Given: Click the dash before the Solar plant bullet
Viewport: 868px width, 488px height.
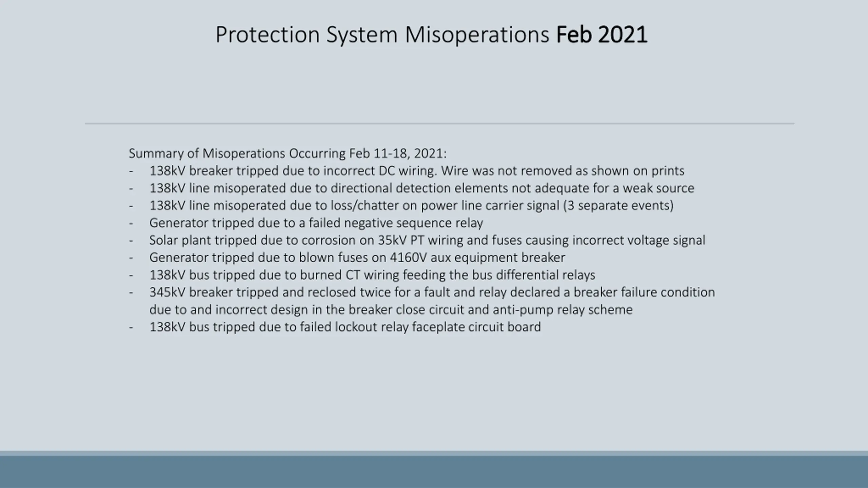Looking at the screenshot, I should [x=131, y=241].
